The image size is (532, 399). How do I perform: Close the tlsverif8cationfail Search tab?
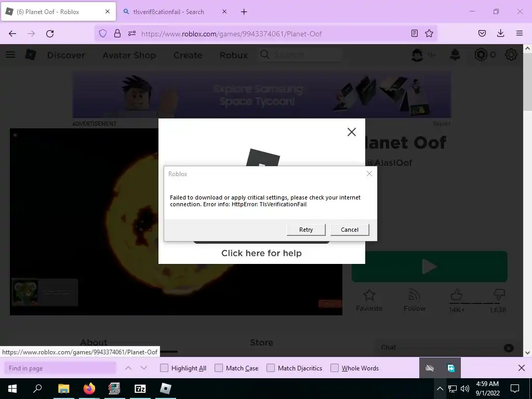click(x=224, y=12)
